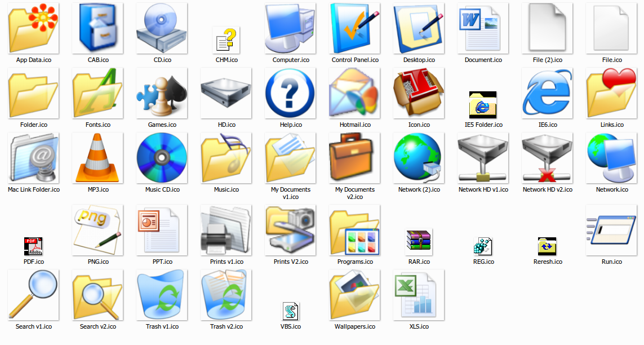Click the "Network HD v2.ico" file name text
Viewport: 644px width, 345px height.
pos(548,190)
